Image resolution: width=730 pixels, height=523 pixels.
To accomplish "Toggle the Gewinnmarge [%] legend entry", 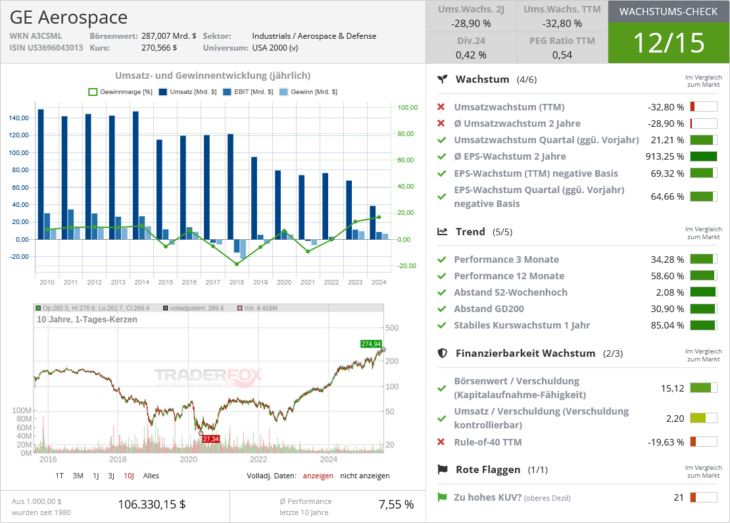I will point(121,92).
